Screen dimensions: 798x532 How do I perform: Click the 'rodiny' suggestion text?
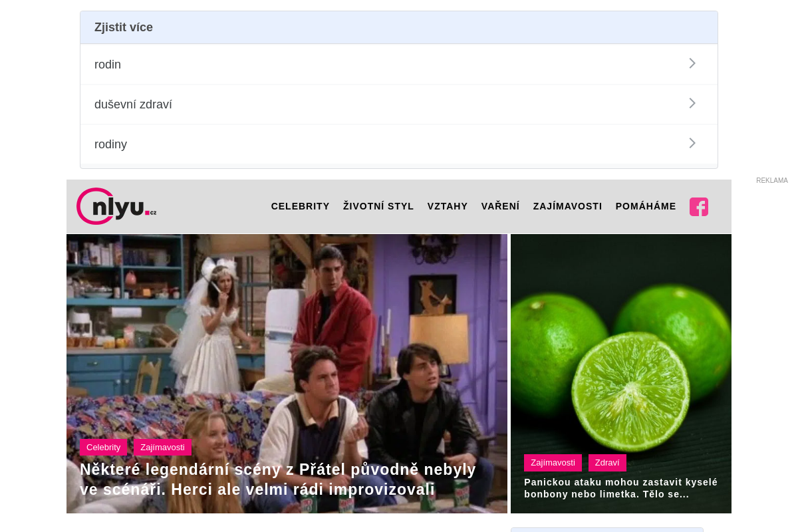pos(110,144)
